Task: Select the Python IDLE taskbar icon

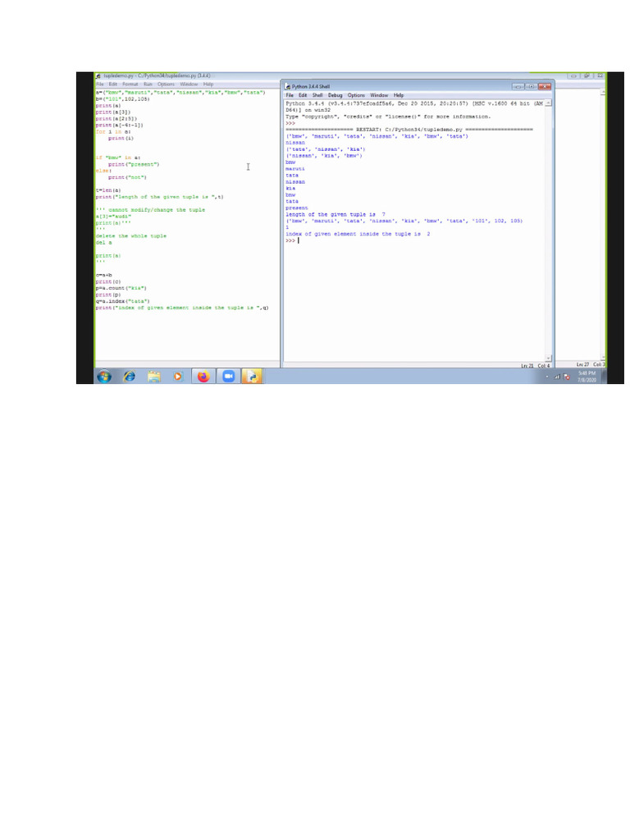Action: 252,377
